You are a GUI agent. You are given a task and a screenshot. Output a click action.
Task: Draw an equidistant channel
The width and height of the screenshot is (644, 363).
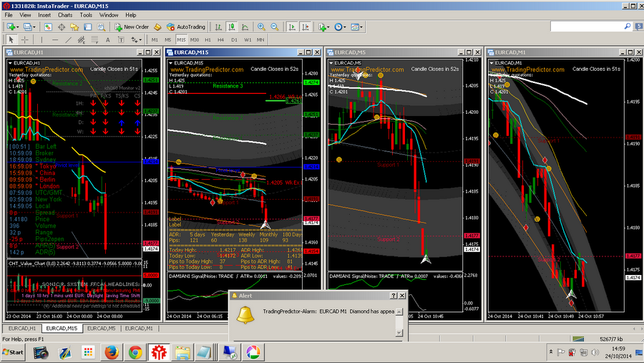point(82,39)
